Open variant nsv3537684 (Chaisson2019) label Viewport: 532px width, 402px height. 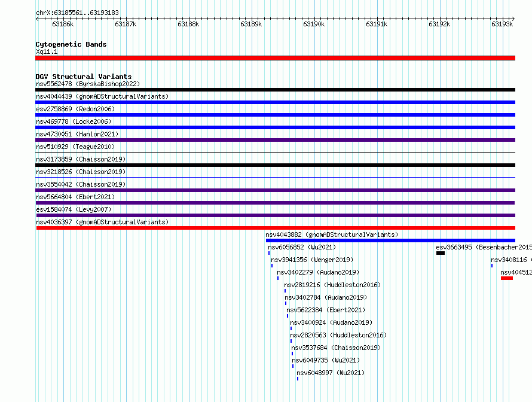336,348
